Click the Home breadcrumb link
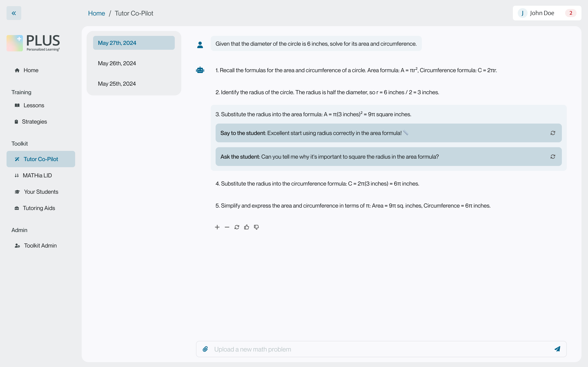This screenshot has height=367, width=588. click(96, 13)
